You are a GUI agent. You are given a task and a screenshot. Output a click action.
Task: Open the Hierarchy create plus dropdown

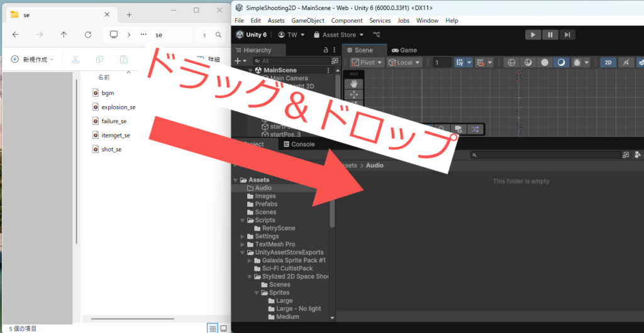[240, 61]
